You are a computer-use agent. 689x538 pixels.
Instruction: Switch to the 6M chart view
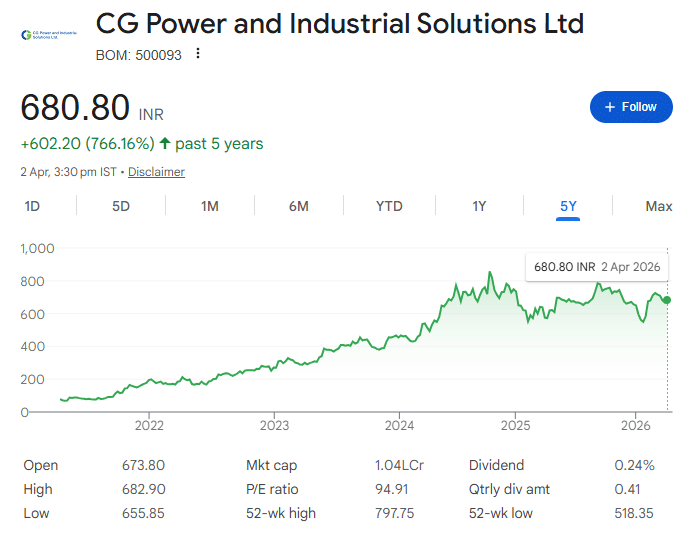(x=299, y=206)
